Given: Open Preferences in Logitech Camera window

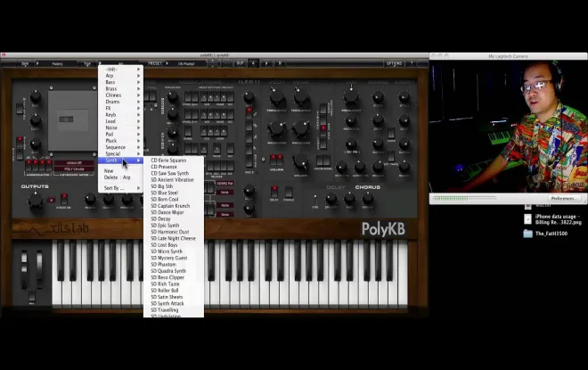Looking at the screenshot, I should [x=563, y=199].
